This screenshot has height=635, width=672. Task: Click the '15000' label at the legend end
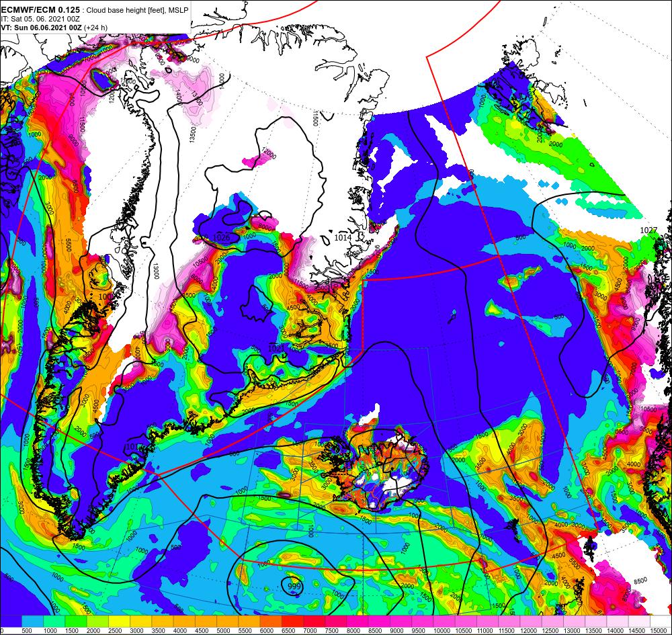[x=659, y=630]
